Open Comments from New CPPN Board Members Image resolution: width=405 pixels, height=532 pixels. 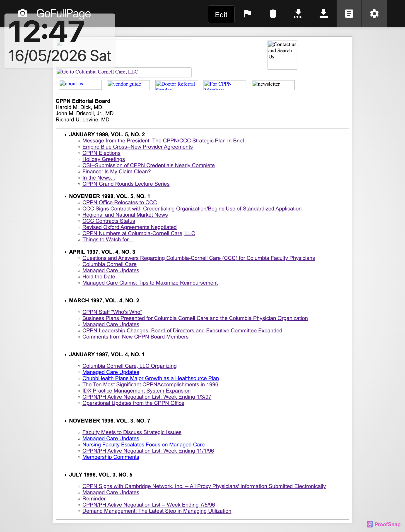[135, 337]
